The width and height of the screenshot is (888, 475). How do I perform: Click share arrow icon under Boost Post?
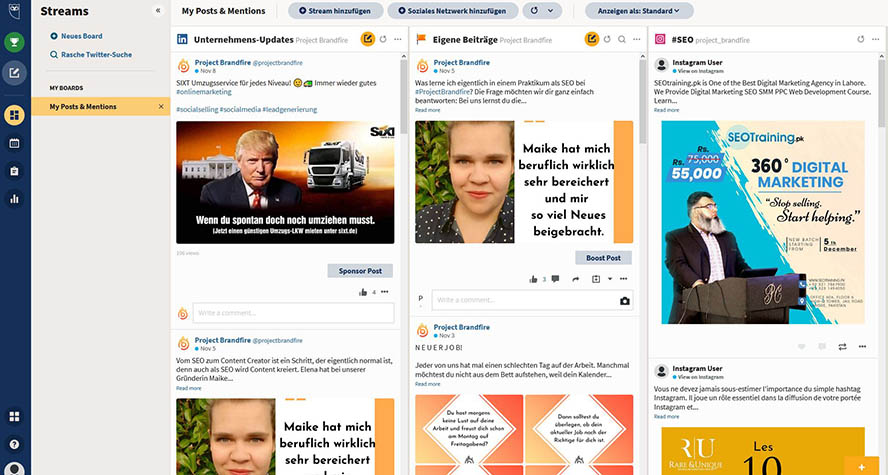(575, 279)
